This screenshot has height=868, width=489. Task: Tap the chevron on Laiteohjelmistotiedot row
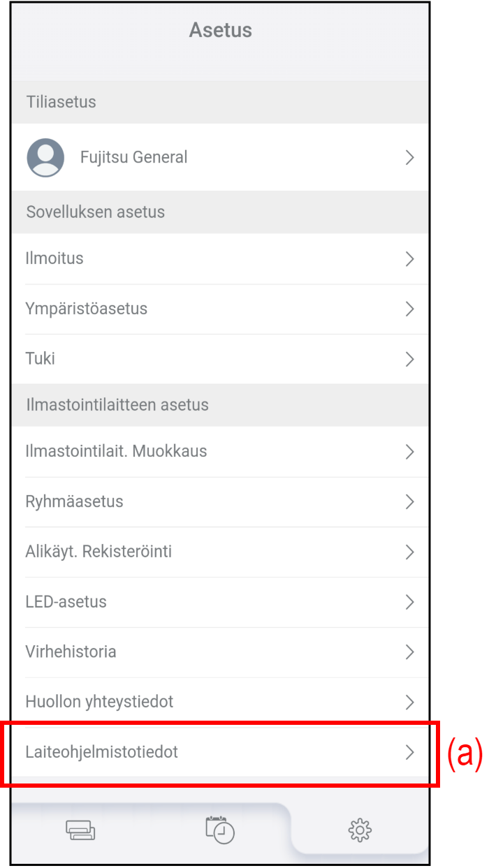[410, 752]
